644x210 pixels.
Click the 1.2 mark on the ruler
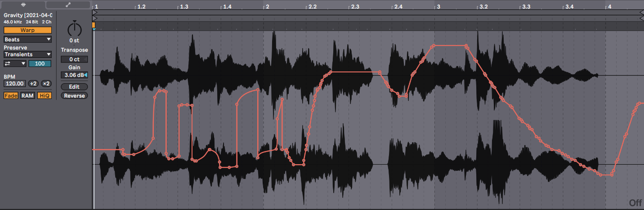(x=141, y=7)
